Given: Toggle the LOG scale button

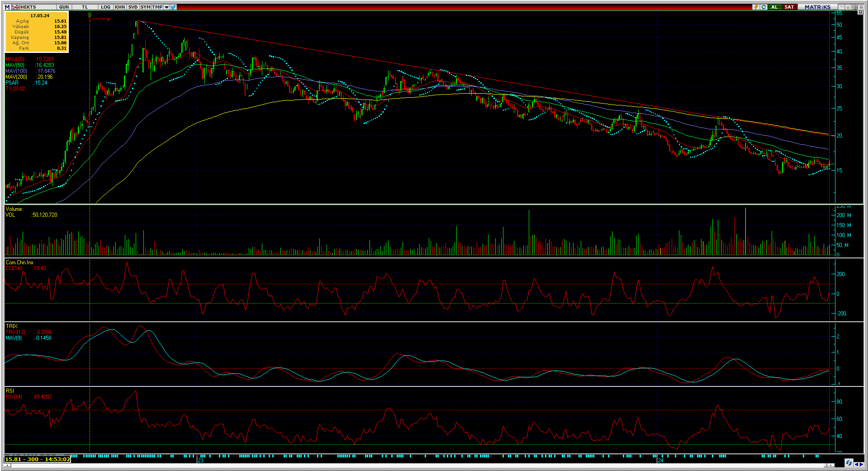Looking at the screenshot, I should point(106,7).
